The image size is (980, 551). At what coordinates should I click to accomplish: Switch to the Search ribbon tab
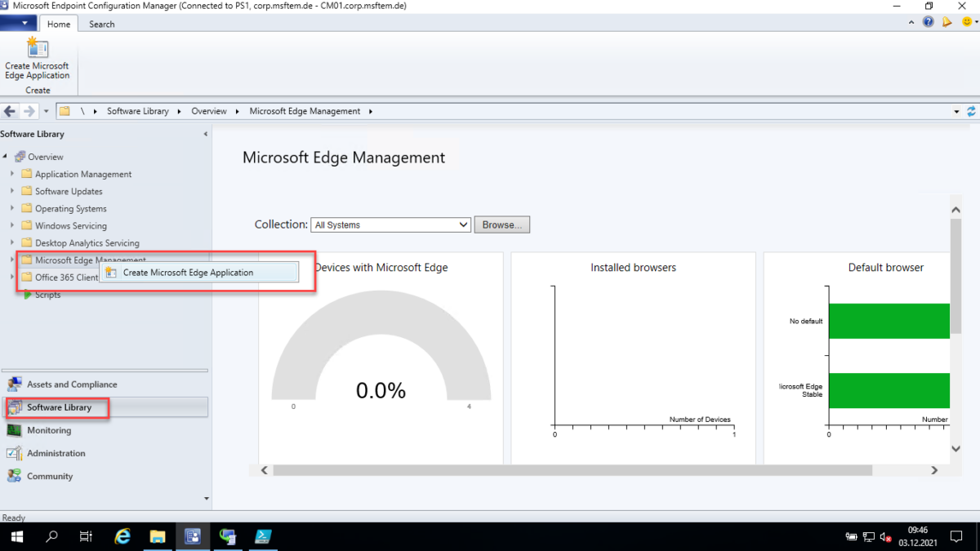click(x=101, y=24)
